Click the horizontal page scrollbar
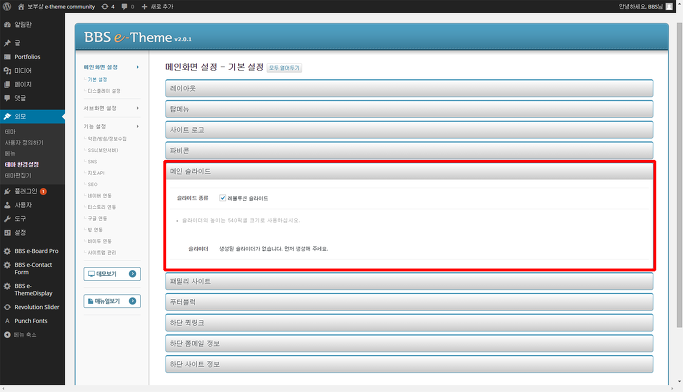Viewport: 683px width, 392px height. pyautogui.click(x=338, y=389)
